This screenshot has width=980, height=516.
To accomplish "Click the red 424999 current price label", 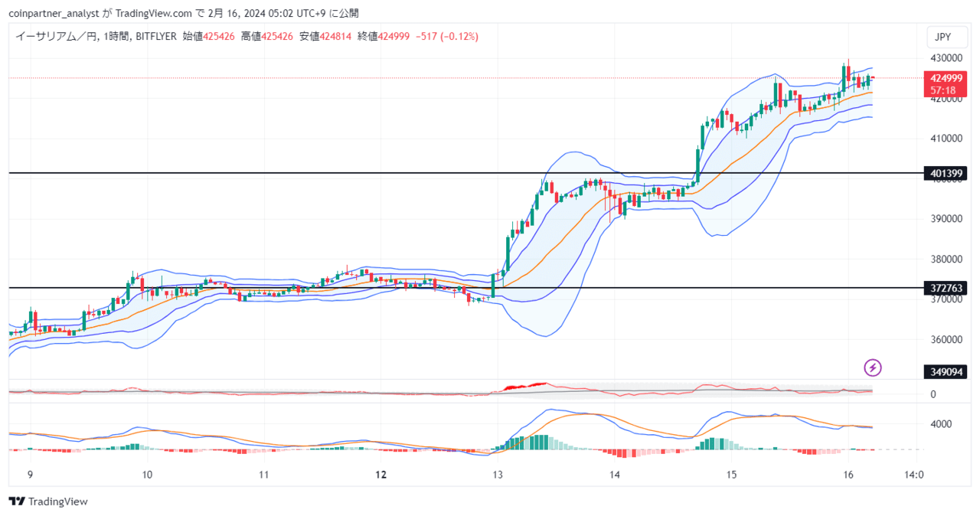I will coord(946,78).
